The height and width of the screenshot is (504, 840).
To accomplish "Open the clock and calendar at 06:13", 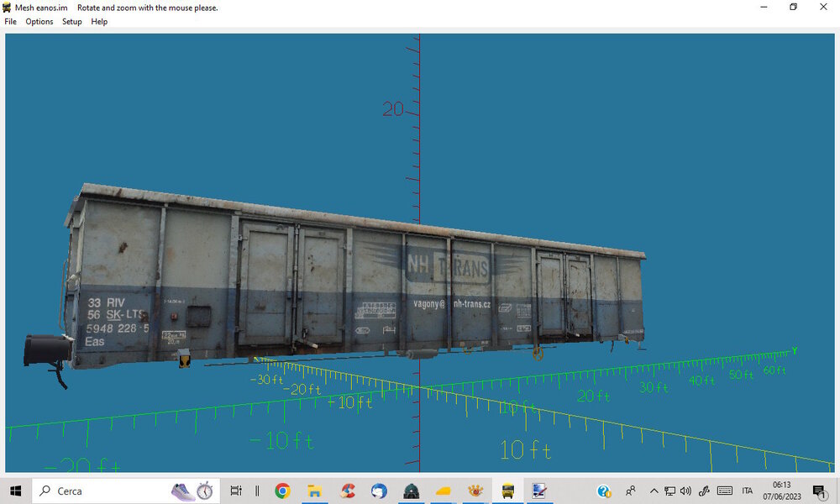I will pos(781,491).
